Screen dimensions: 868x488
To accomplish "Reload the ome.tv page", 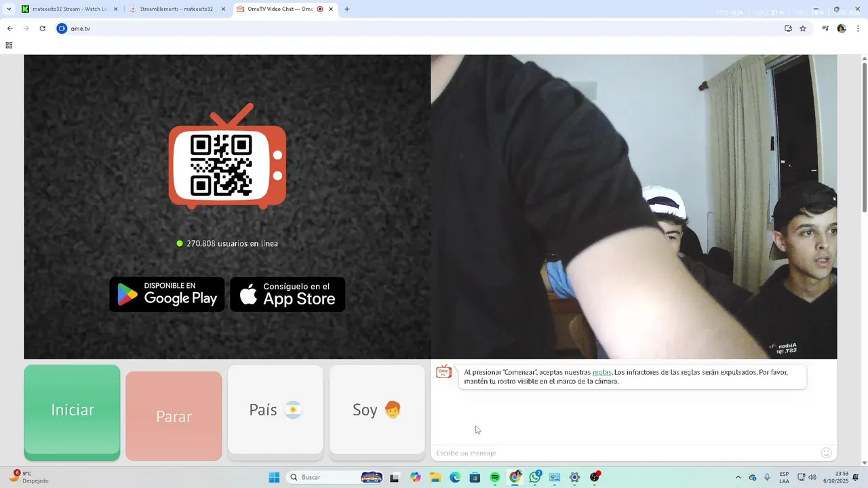I will click(x=42, y=28).
